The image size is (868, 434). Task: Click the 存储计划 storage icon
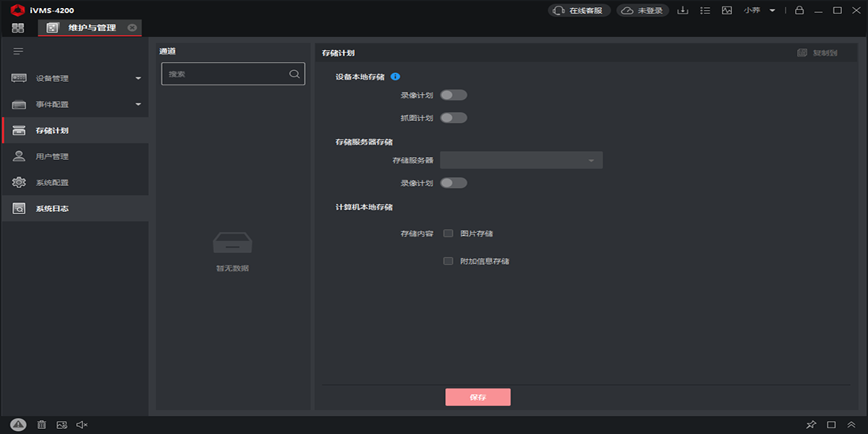[20, 130]
